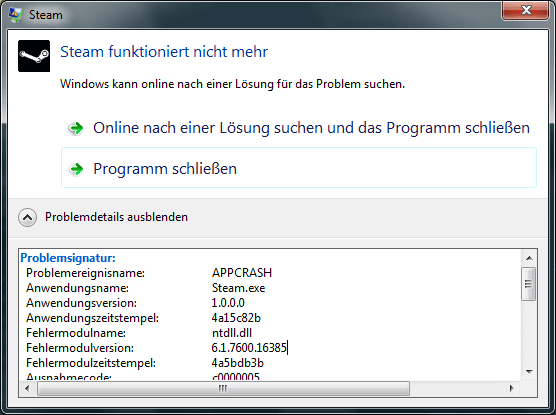Screen dimensions: 556x415
Task: Choose Online nach einer Lösung suchen option
Action: (x=299, y=128)
